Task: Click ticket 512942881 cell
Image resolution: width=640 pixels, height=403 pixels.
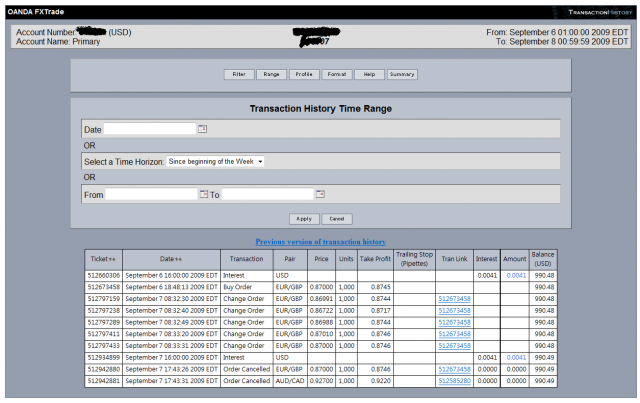Action: [104, 381]
